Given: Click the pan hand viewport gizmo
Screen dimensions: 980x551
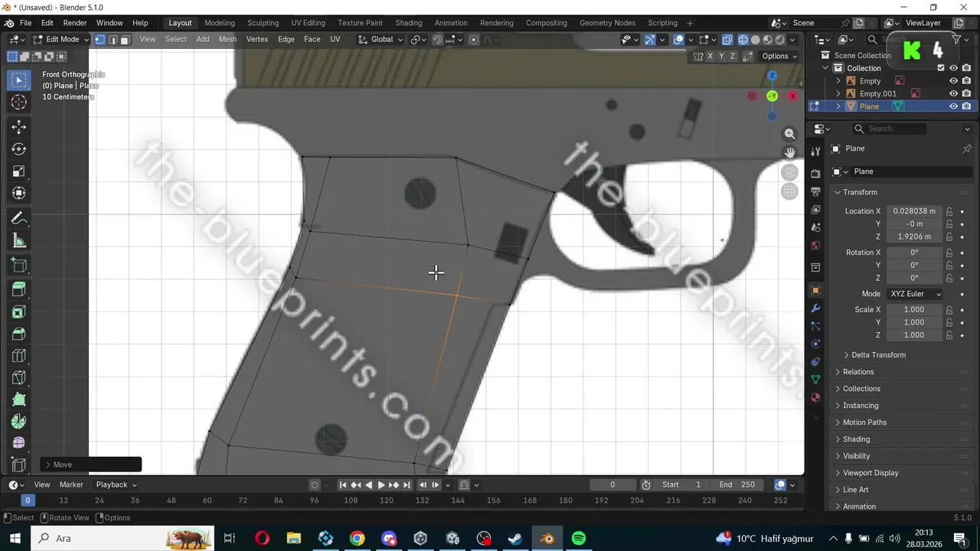Looking at the screenshot, I should click(x=789, y=153).
